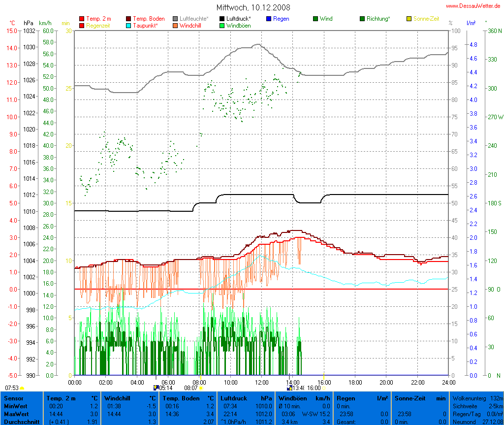Click the Sonne-Zeit column header in table
Screen dimensions: 504x425
tap(409, 398)
